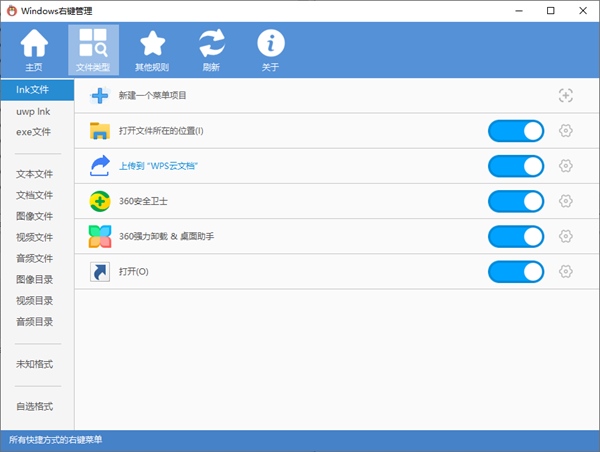Open settings gear for 打开(O)
The image size is (600, 452).
[x=566, y=272]
